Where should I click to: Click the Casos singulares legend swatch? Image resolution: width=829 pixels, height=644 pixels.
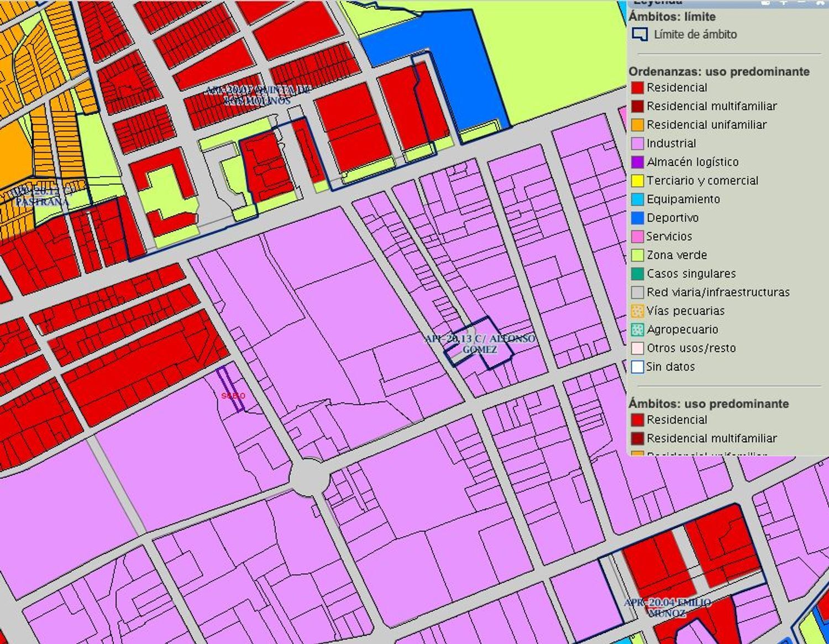637,274
